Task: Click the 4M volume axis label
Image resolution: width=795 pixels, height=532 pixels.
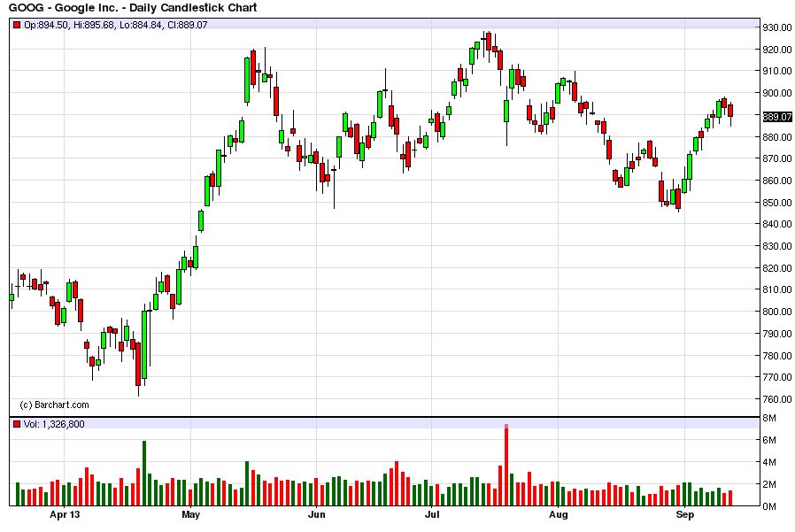Action: click(x=769, y=462)
